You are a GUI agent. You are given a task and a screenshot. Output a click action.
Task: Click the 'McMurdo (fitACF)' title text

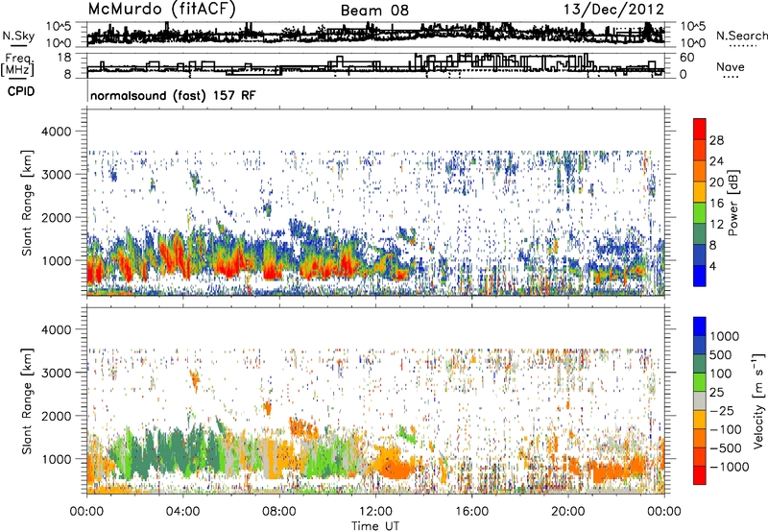point(161,10)
